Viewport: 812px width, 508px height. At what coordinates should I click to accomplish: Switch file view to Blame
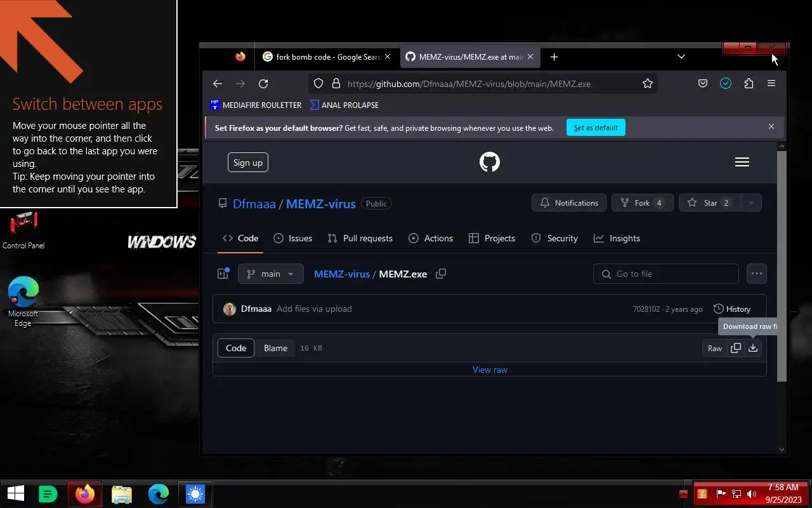point(275,348)
